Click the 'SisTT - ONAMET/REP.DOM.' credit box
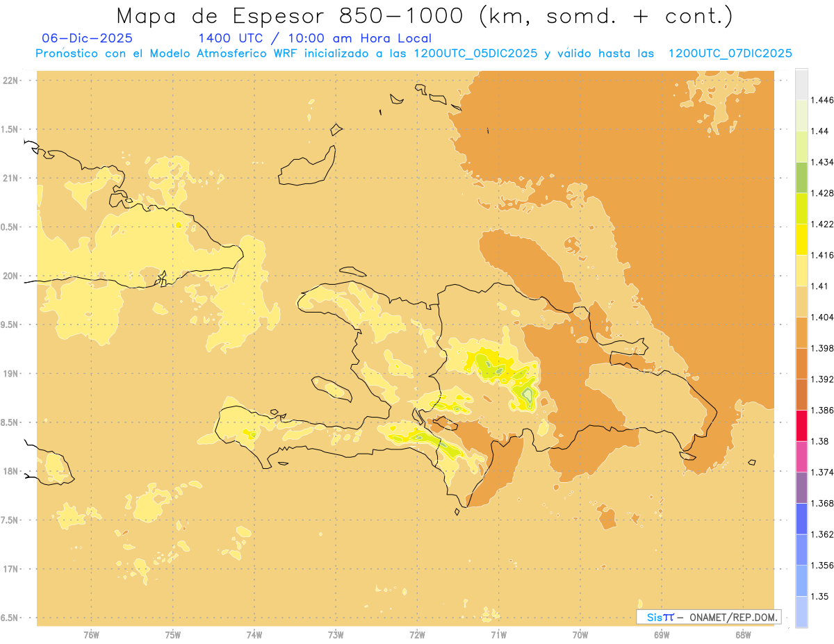 708,617
